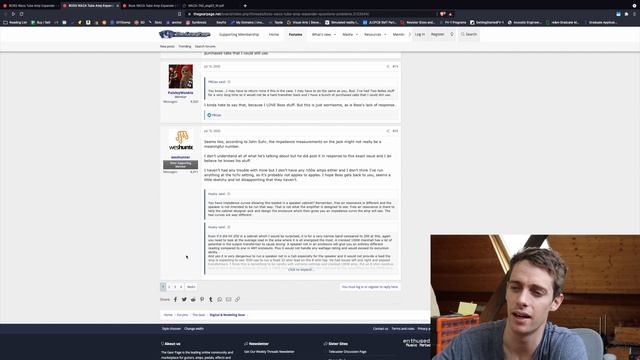
Task: Share thread via email envelope icon
Action: pos(229,299)
